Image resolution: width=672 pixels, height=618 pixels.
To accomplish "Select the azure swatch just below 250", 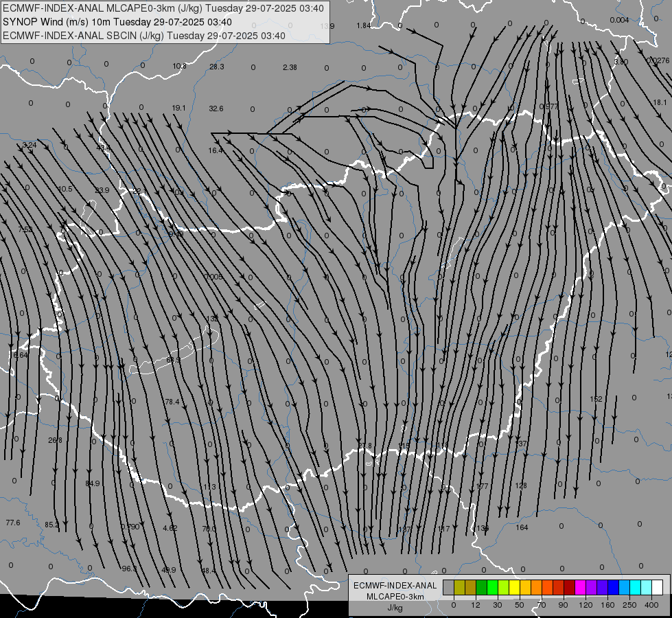I will click(625, 587).
